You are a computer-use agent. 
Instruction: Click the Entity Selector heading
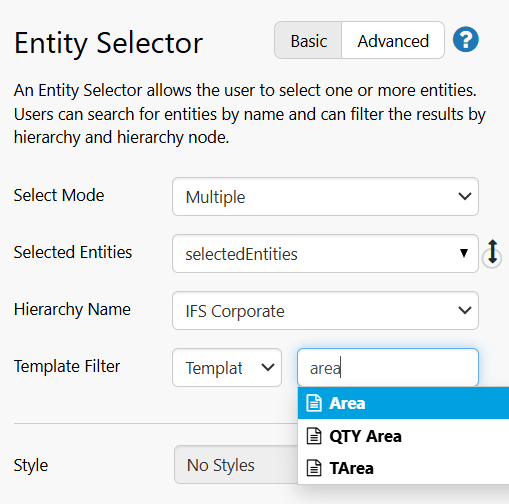coord(108,44)
